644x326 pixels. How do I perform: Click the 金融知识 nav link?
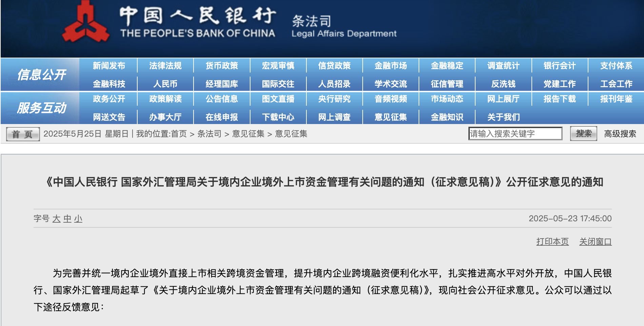(x=447, y=117)
